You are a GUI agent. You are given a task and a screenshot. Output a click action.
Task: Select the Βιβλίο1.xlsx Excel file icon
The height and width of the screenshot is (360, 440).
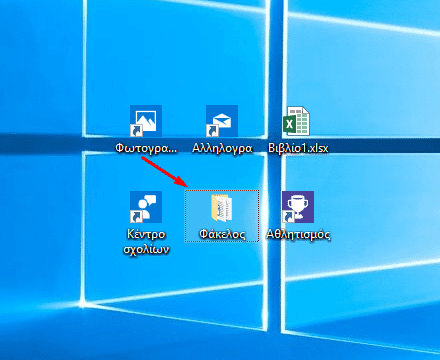coord(296,121)
